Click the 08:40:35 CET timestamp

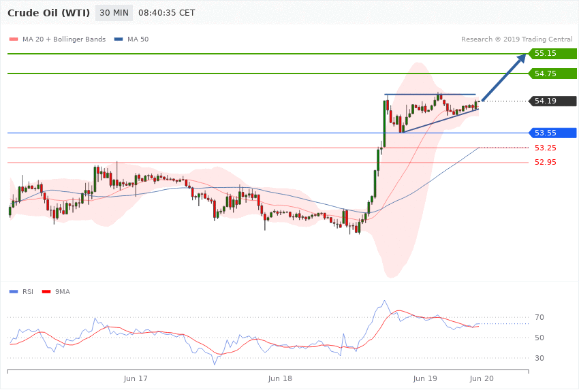coord(166,13)
